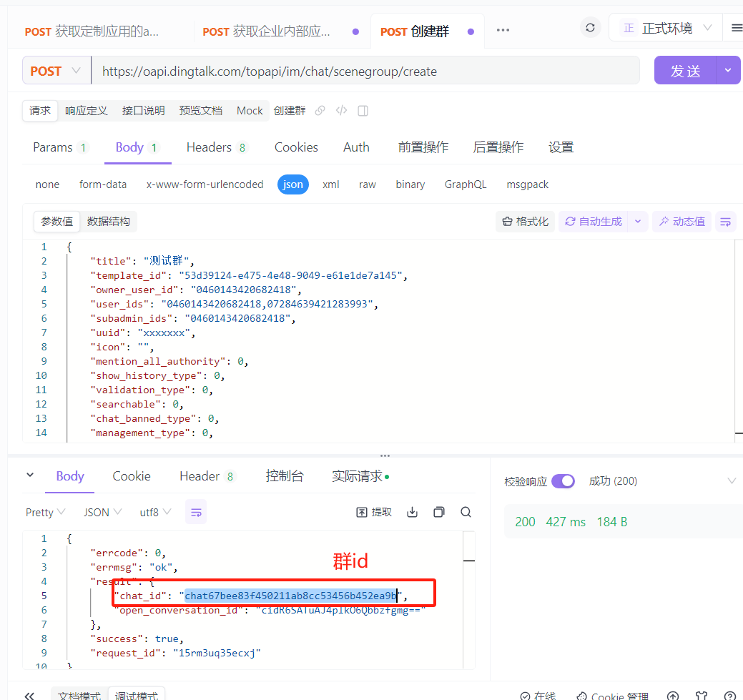Screen dimensions: 743x700
Task: Click the 格式化 button
Action: [x=526, y=222]
